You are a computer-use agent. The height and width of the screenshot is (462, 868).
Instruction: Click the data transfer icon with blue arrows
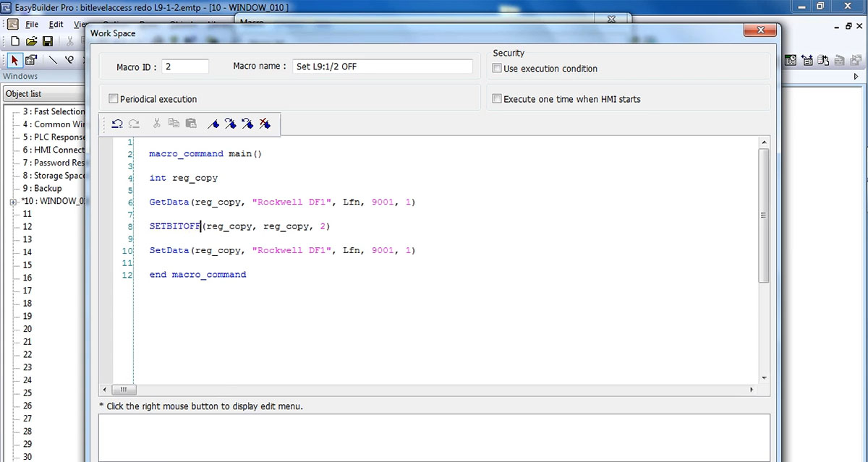(807, 60)
